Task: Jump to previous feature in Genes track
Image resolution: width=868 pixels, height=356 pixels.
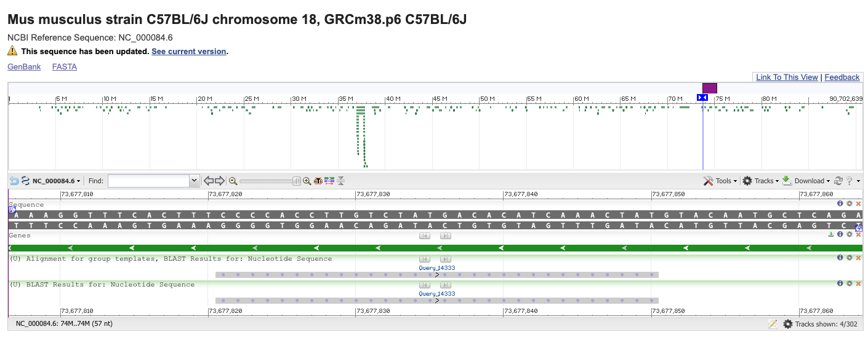Action: pos(425,235)
